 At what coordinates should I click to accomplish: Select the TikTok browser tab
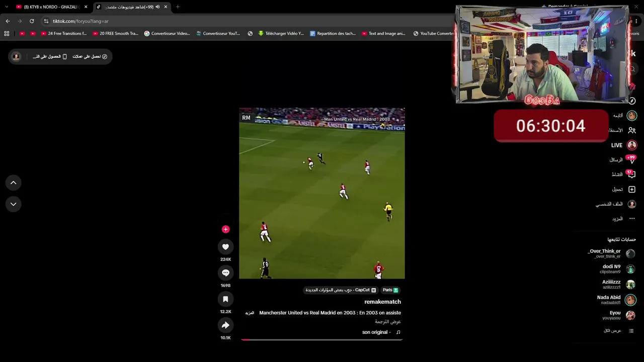(x=132, y=7)
